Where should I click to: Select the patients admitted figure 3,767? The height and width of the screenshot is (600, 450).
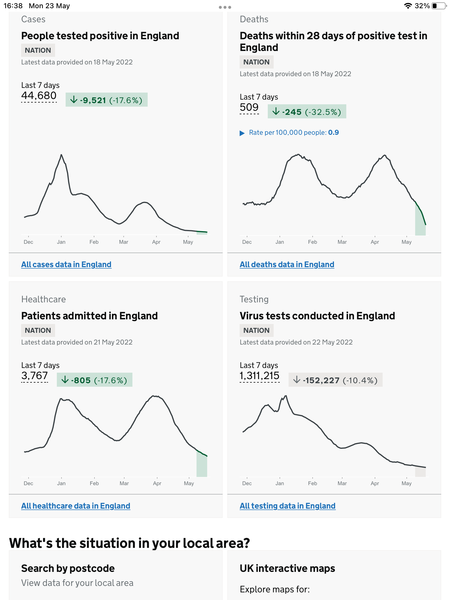34,376
